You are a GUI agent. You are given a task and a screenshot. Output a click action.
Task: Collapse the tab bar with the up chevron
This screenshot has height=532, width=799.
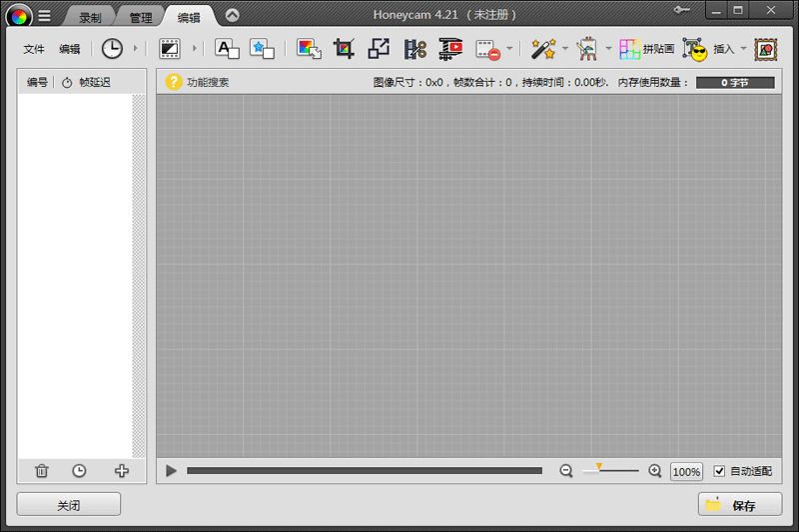[232, 15]
